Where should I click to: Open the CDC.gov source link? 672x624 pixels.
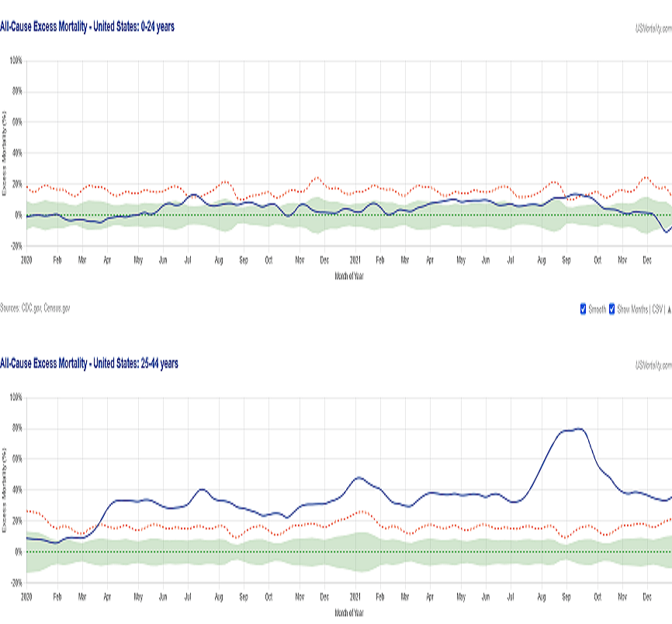33,308
